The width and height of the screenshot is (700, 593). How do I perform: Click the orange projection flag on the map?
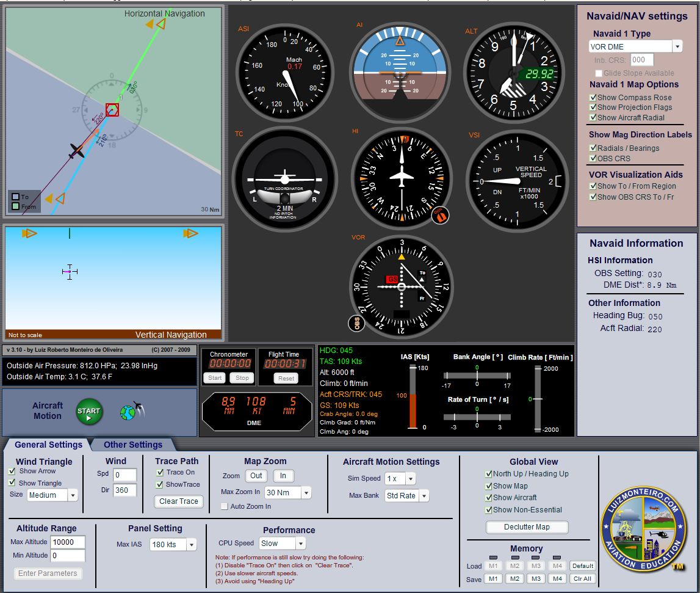click(x=148, y=23)
